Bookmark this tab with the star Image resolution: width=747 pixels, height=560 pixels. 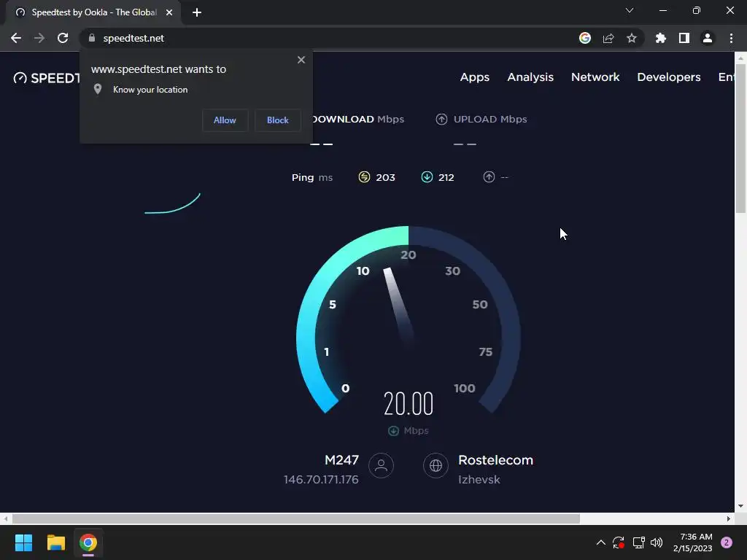point(632,38)
